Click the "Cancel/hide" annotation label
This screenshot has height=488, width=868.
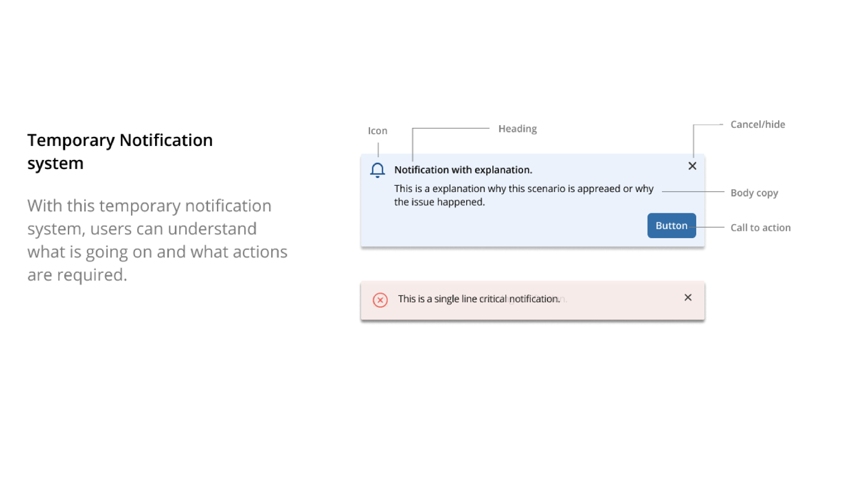point(758,124)
